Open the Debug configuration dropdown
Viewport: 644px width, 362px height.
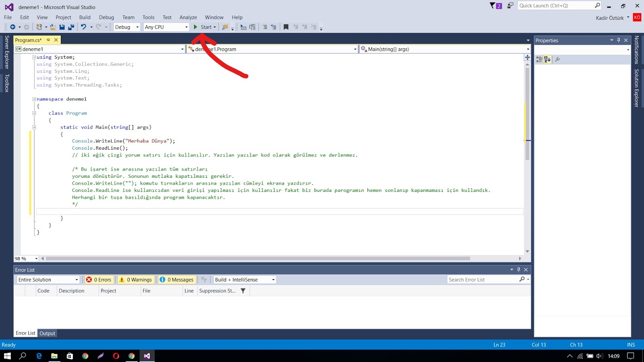127,27
